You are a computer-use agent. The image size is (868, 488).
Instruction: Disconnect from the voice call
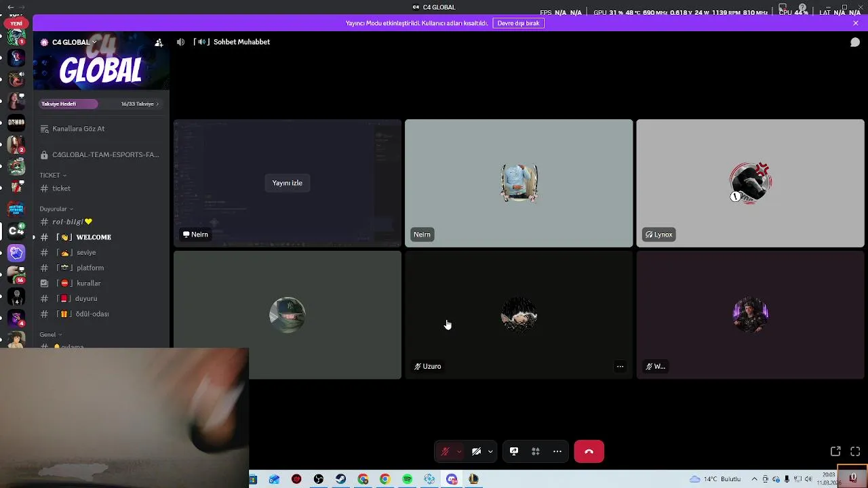589,451
